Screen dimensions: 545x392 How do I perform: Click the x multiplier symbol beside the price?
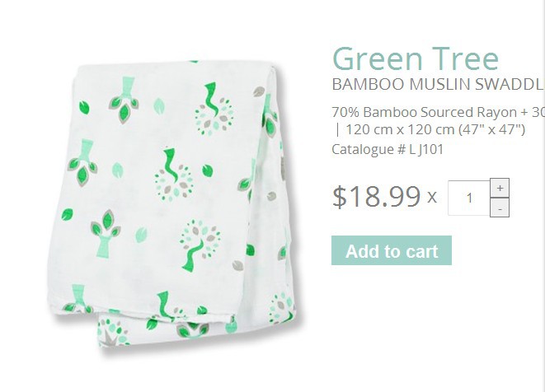click(432, 198)
